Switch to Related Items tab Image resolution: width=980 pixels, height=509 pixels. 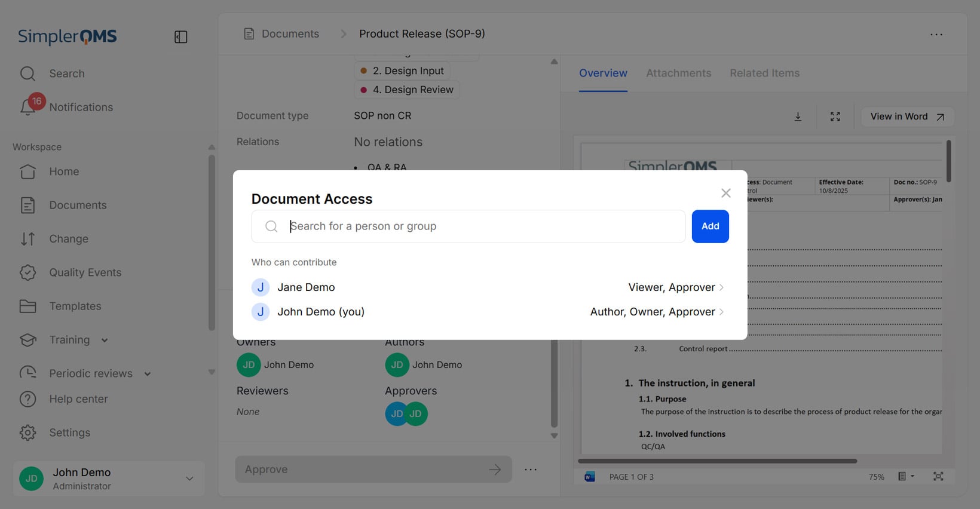coord(764,73)
